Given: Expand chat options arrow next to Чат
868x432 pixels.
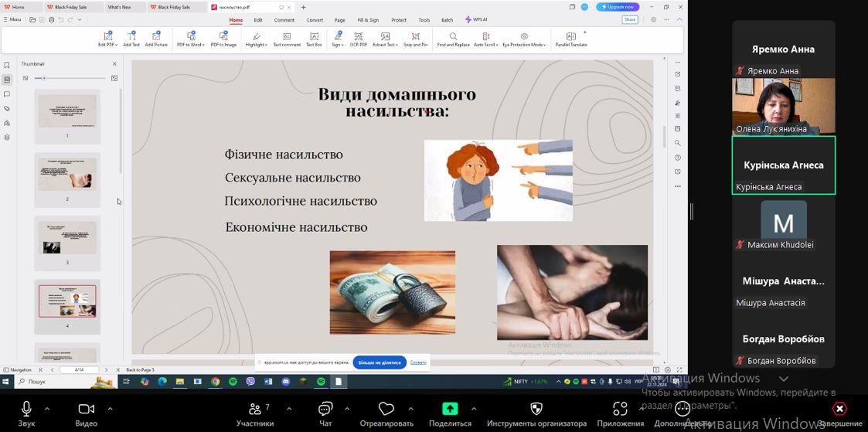Looking at the screenshot, I should click(347, 409).
